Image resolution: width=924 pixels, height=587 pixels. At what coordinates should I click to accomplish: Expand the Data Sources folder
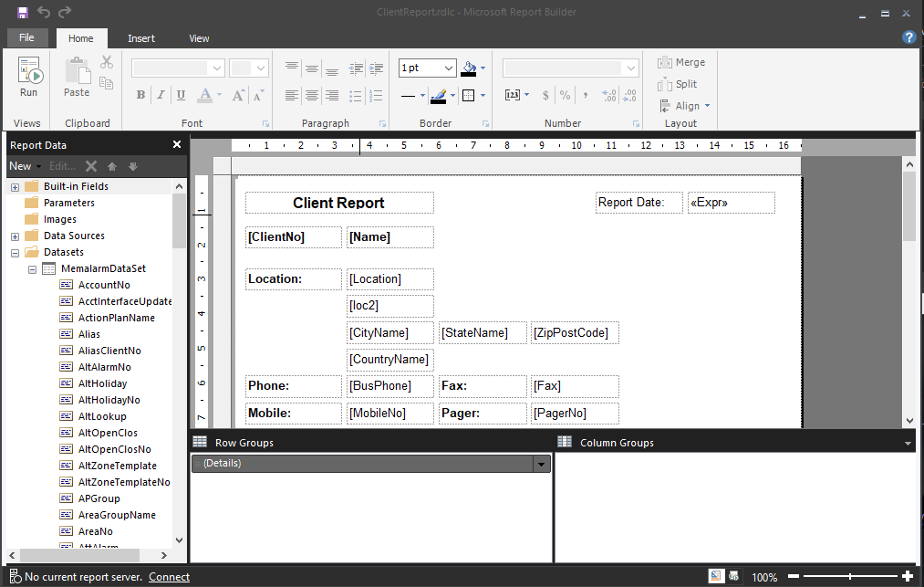coord(15,237)
